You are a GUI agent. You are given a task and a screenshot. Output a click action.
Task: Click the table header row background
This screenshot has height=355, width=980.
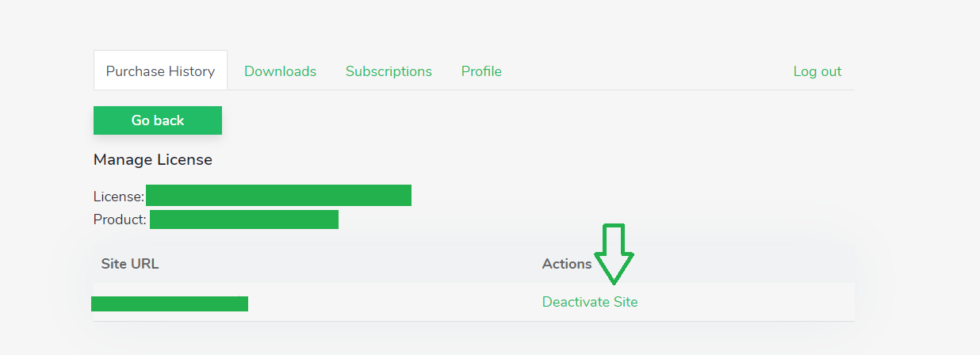point(473,264)
